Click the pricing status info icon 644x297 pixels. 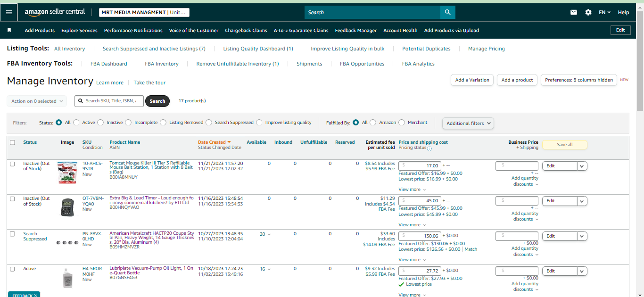429,148
